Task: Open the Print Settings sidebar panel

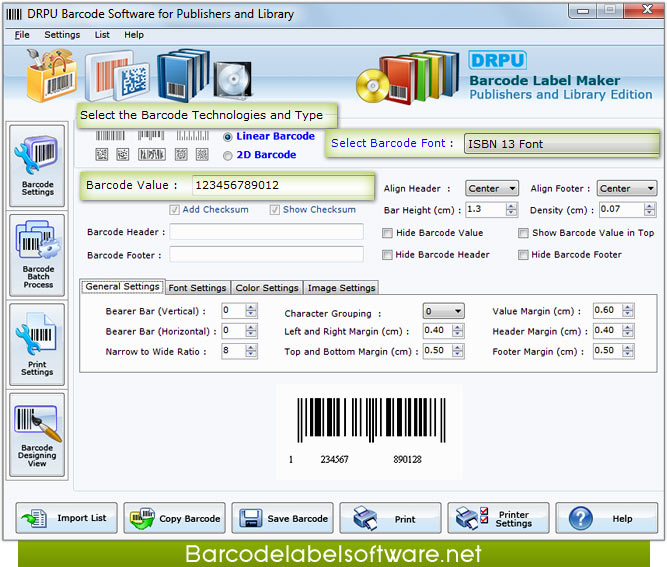Action: pyautogui.click(x=37, y=345)
